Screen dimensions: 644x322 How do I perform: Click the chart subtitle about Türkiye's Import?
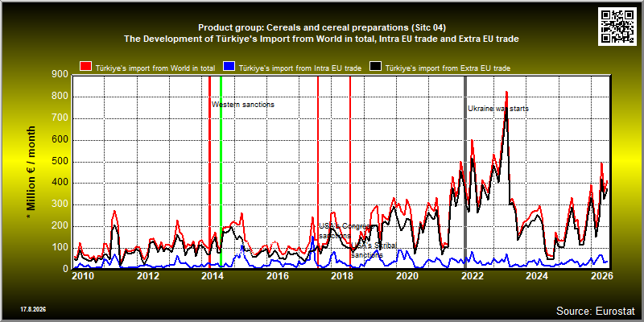(321, 39)
